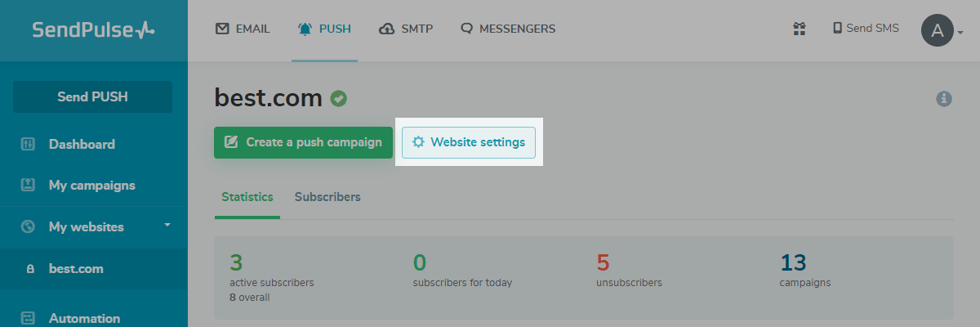The image size is (980, 327).
Task: Switch to the Subscribers tab
Action: click(327, 197)
